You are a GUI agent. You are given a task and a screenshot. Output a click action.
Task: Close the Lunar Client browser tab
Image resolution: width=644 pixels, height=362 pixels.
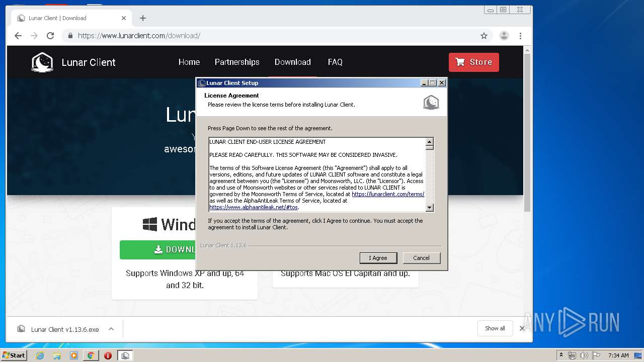124,18
